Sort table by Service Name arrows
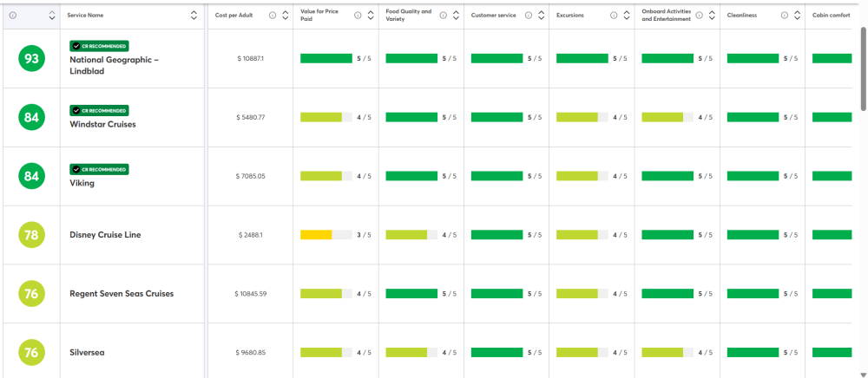Image resolution: width=868 pixels, height=378 pixels. coord(194,16)
